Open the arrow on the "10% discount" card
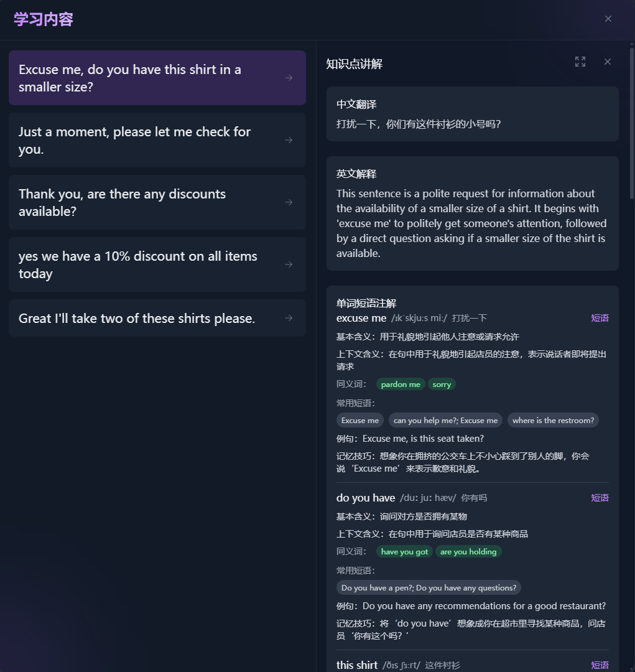 [x=288, y=264]
